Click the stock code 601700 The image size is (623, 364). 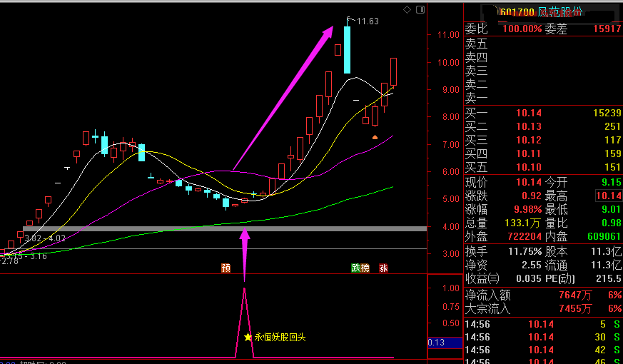coord(517,12)
